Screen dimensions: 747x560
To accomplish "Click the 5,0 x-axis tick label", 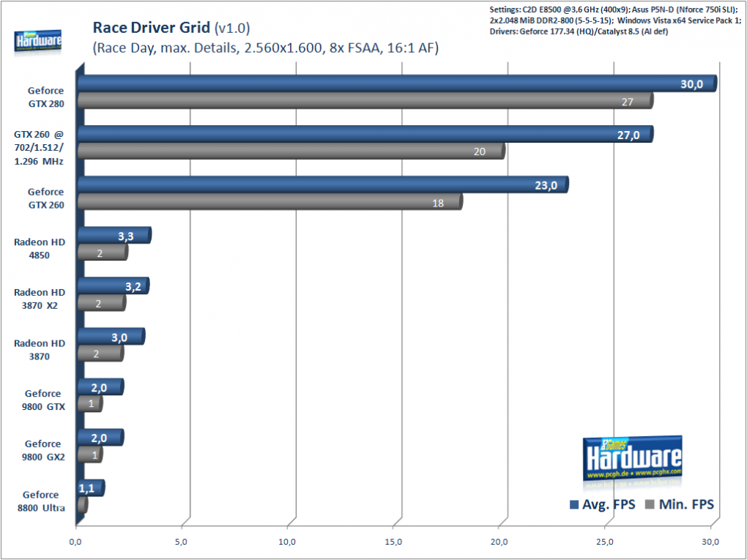I will [181, 542].
